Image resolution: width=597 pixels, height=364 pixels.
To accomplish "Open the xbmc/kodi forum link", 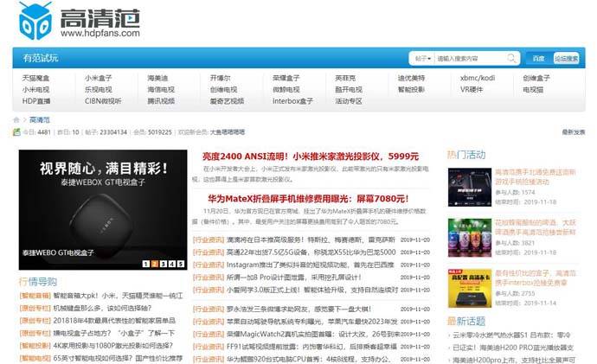I will click(x=478, y=78).
